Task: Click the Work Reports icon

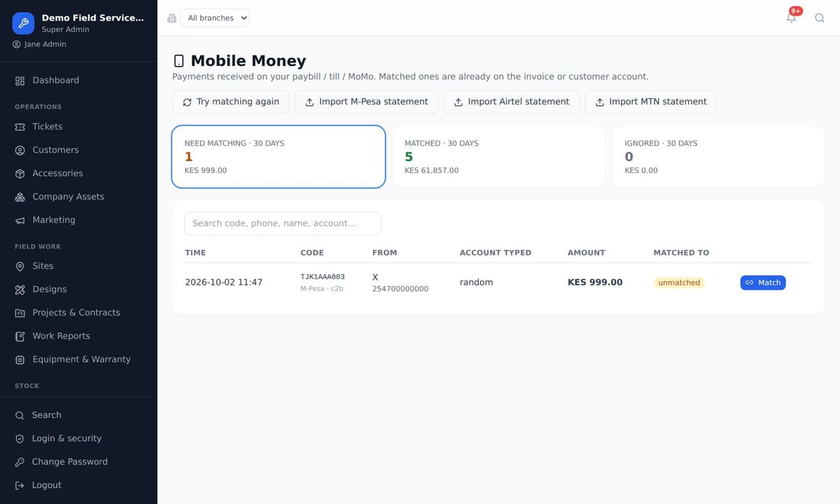Action: pos(20,337)
